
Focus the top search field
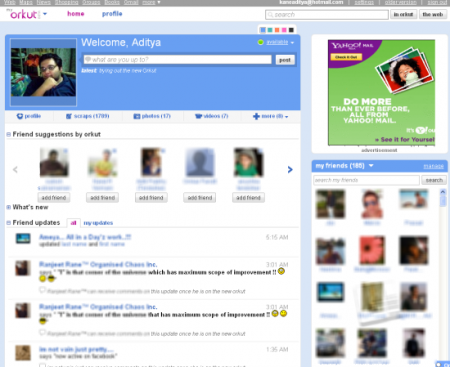tap(327, 15)
